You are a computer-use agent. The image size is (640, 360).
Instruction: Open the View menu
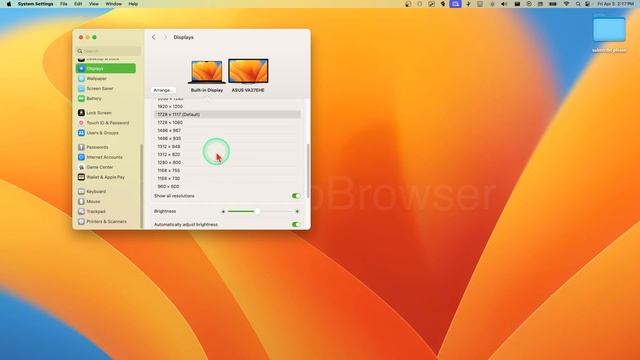pyautogui.click(x=94, y=4)
